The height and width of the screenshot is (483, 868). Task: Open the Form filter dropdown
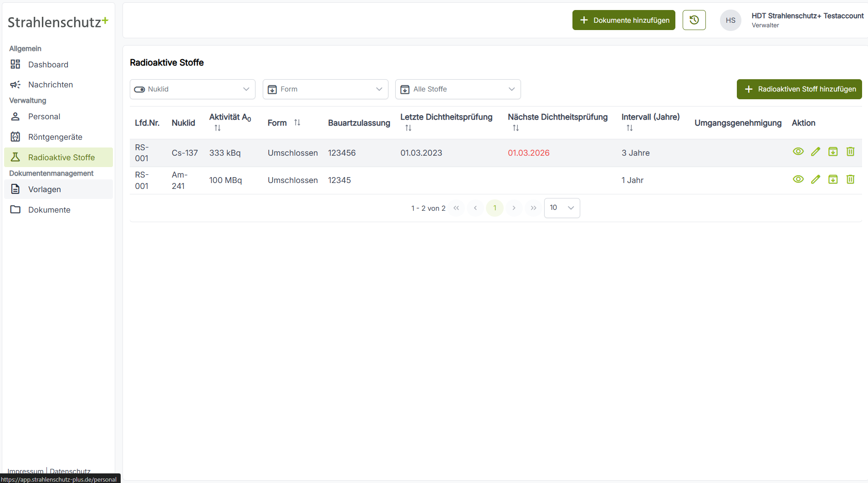click(326, 89)
